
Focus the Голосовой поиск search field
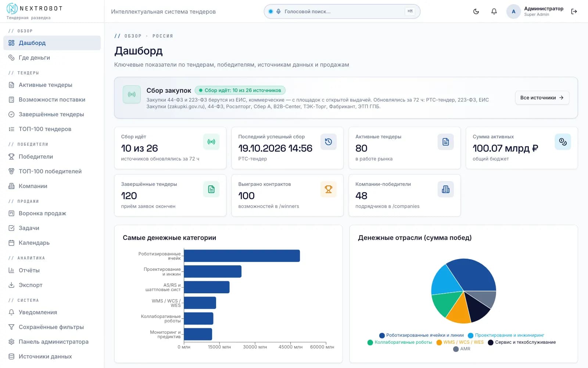click(342, 11)
